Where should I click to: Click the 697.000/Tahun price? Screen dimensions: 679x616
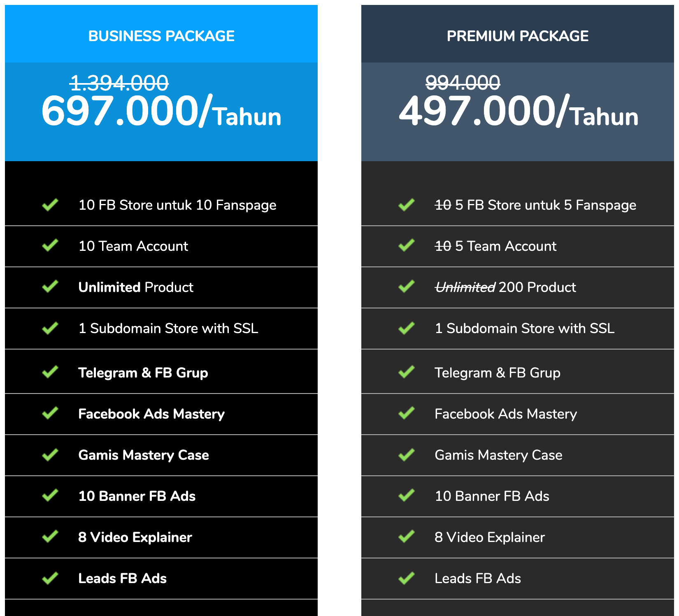click(x=161, y=111)
